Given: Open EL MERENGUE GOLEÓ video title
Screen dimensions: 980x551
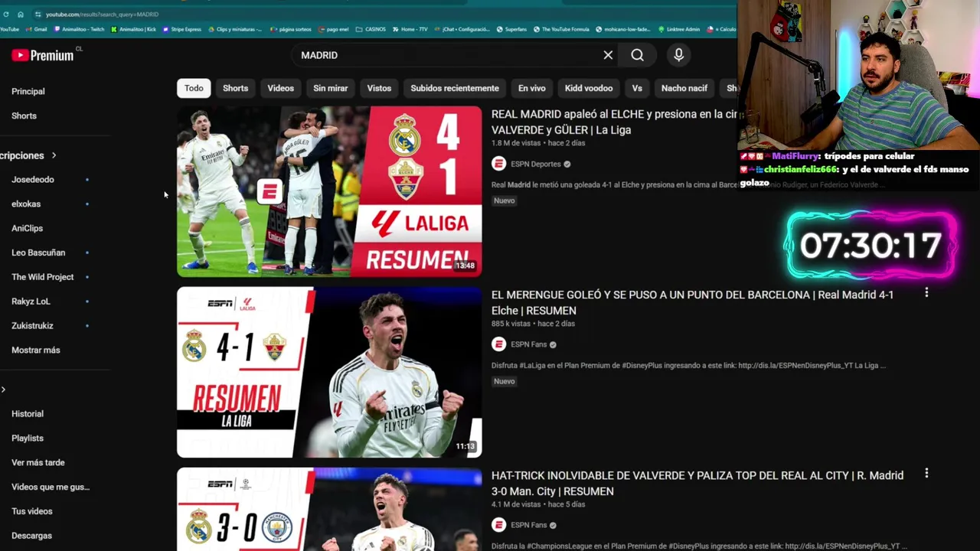Looking at the screenshot, I should [x=693, y=302].
